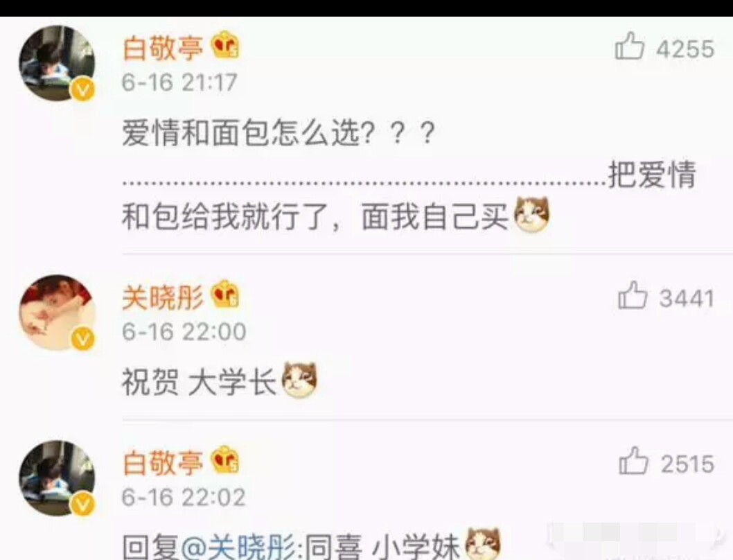Click the 6-16 22:00 timestamp

(x=184, y=332)
